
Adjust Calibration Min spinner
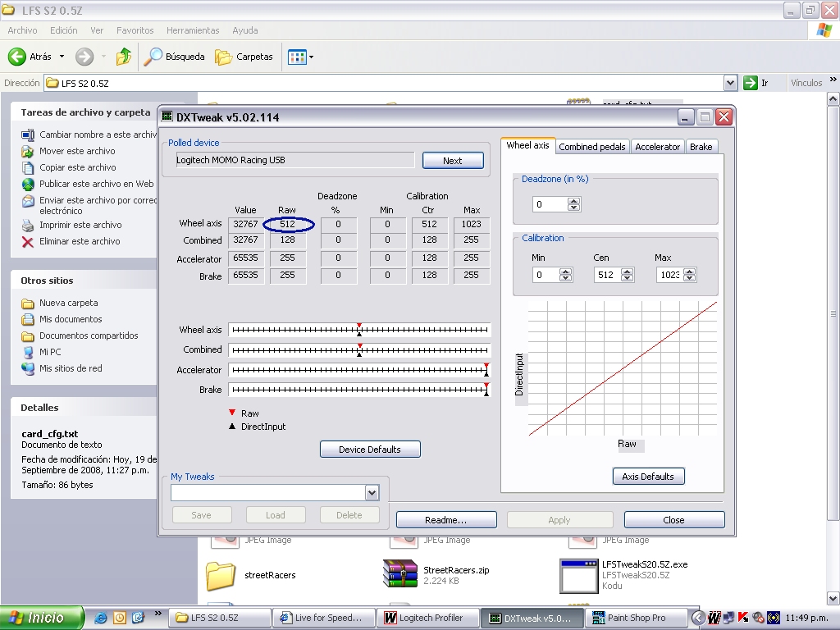[566, 275]
